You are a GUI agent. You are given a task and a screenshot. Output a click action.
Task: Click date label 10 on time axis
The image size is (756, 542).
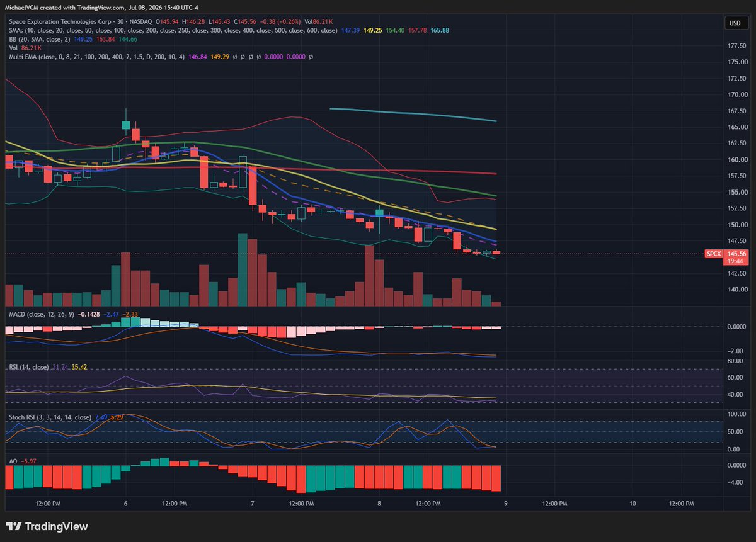coord(633,504)
